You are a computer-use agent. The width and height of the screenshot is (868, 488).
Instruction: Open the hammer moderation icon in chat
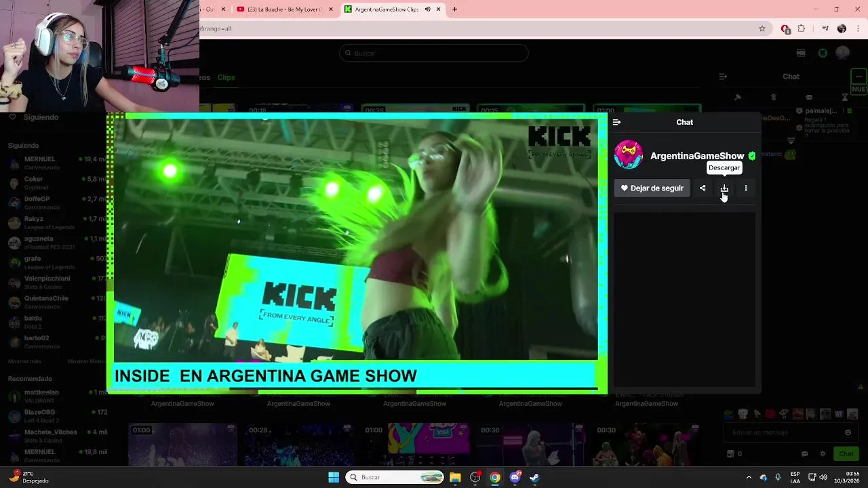(x=738, y=98)
